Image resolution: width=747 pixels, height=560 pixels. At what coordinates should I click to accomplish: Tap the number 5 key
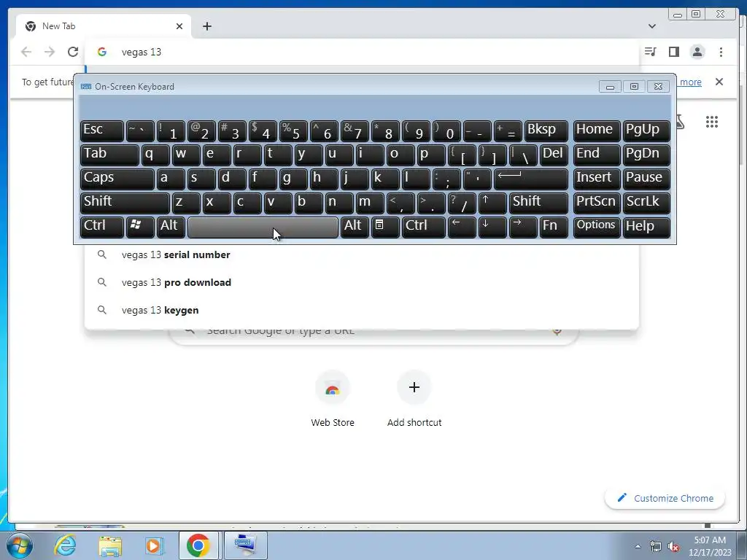pyautogui.click(x=293, y=131)
